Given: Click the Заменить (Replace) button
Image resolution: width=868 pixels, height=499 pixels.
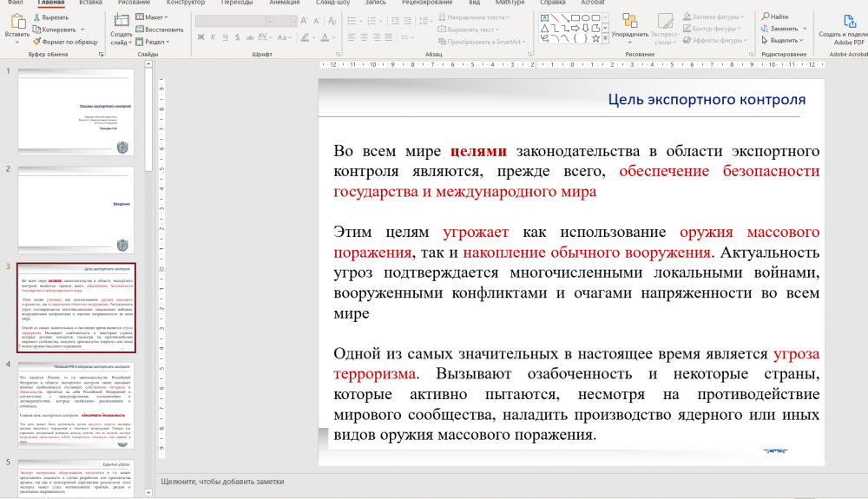Looking at the screenshot, I should [x=784, y=29].
